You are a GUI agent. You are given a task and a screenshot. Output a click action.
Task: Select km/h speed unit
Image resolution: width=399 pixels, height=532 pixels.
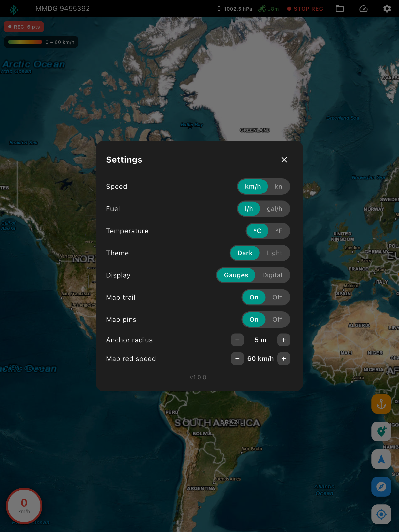tap(253, 186)
